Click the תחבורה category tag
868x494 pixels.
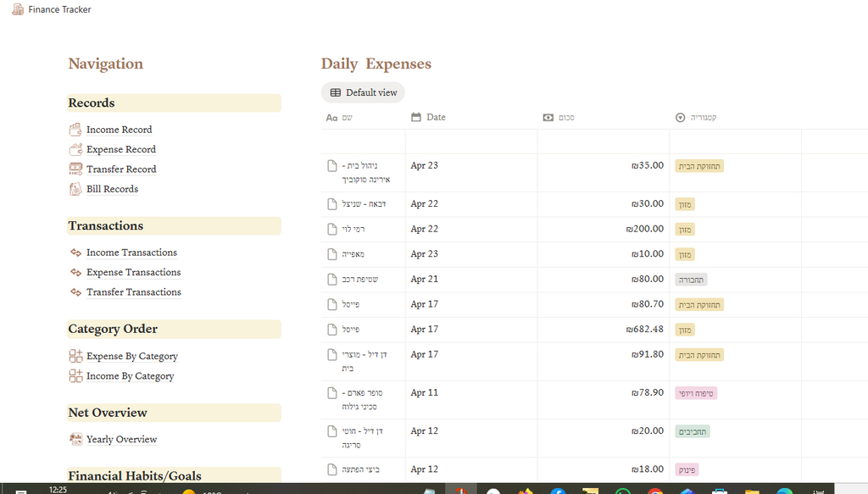tap(691, 280)
